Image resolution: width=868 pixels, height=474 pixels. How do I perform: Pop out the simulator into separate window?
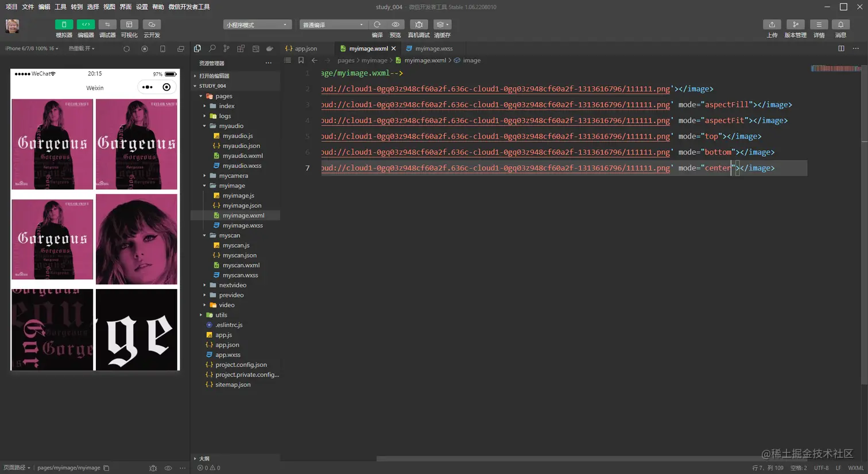[181, 49]
